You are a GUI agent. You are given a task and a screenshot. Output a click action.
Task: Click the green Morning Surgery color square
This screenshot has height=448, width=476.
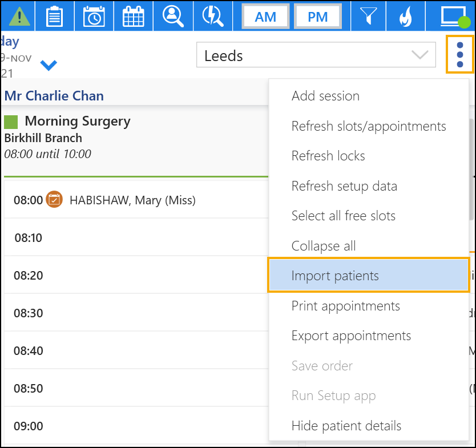point(11,122)
